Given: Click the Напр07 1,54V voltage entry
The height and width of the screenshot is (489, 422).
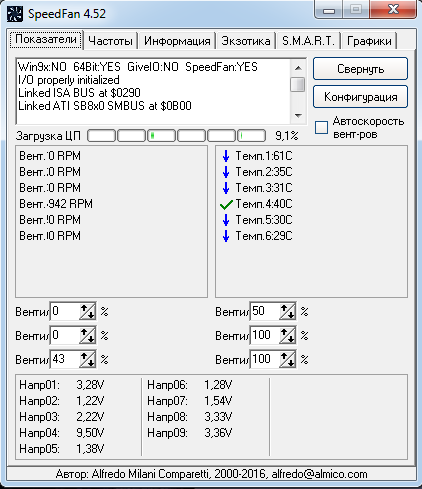Looking at the screenshot, I should (190, 401).
